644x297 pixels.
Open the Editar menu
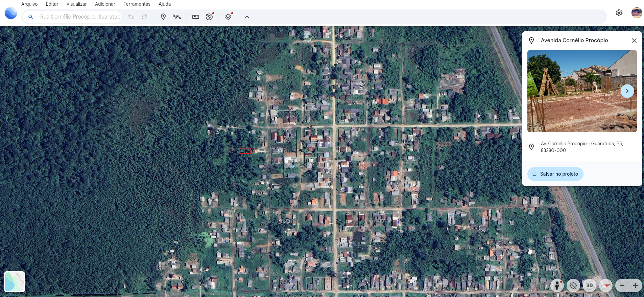[52, 4]
